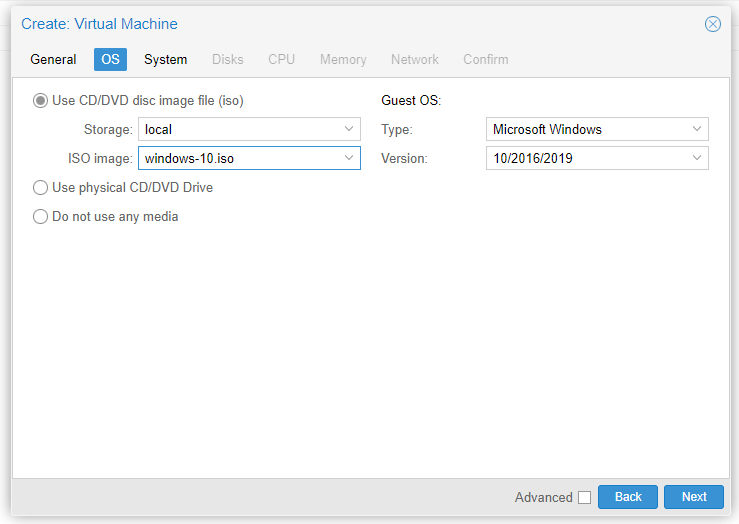
Task: Click the Storage field showing local
Action: pos(249,129)
